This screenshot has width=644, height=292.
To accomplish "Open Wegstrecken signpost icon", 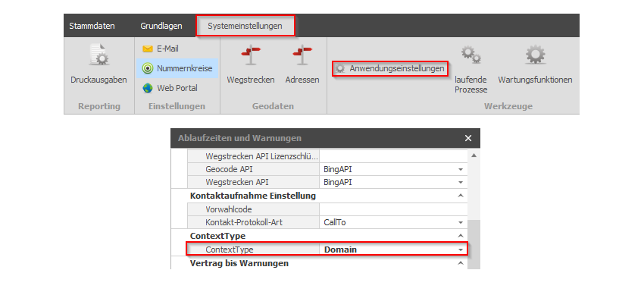I will pyautogui.click(x=251, y=55).
